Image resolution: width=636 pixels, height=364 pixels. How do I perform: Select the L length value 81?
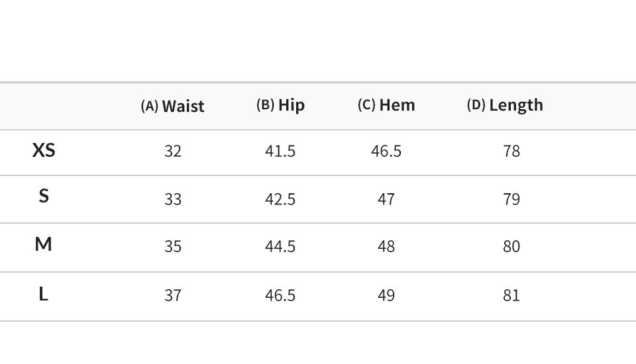pyautogui.click(x=511, y=295)
